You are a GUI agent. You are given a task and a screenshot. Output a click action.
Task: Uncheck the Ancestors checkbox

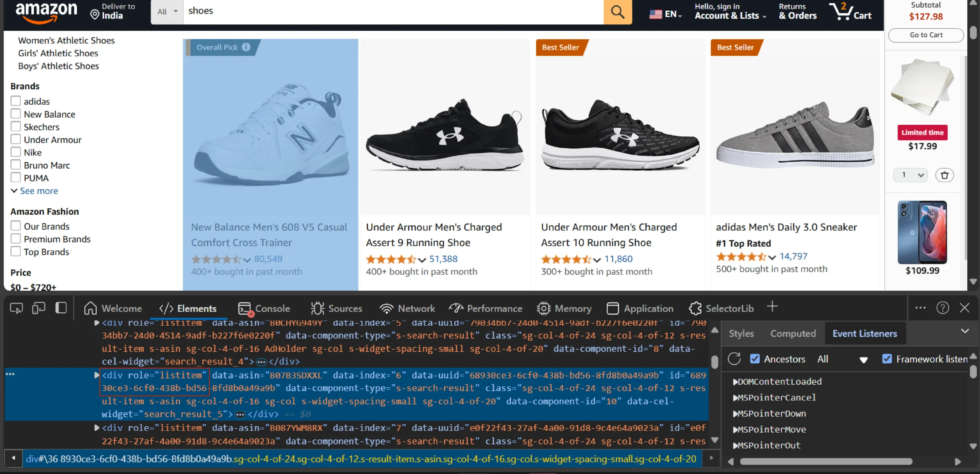[755, 359]
